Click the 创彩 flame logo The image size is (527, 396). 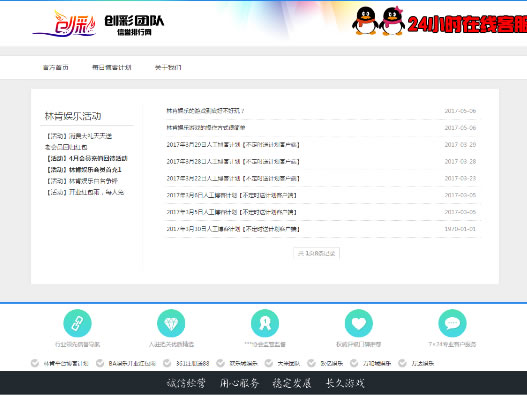pyautogui.click(x=65, y=24)
